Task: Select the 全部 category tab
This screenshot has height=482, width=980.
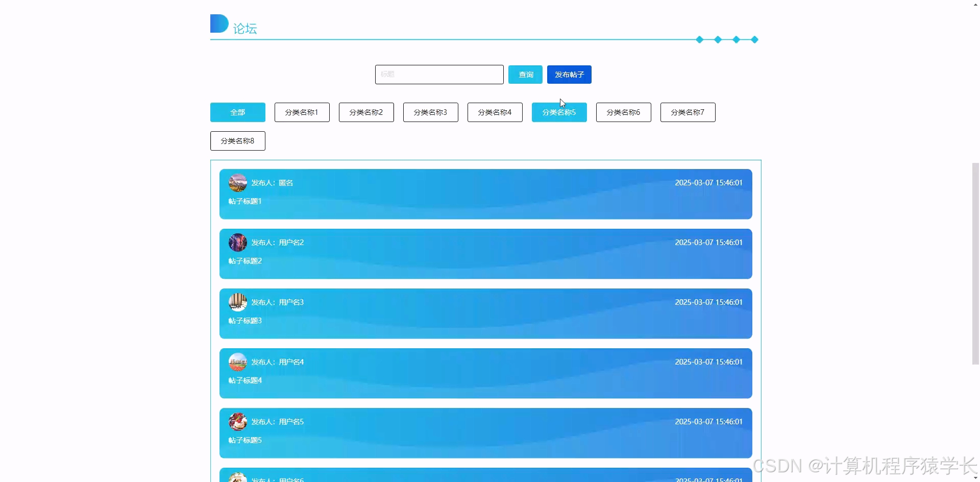Action: point(238,112)
